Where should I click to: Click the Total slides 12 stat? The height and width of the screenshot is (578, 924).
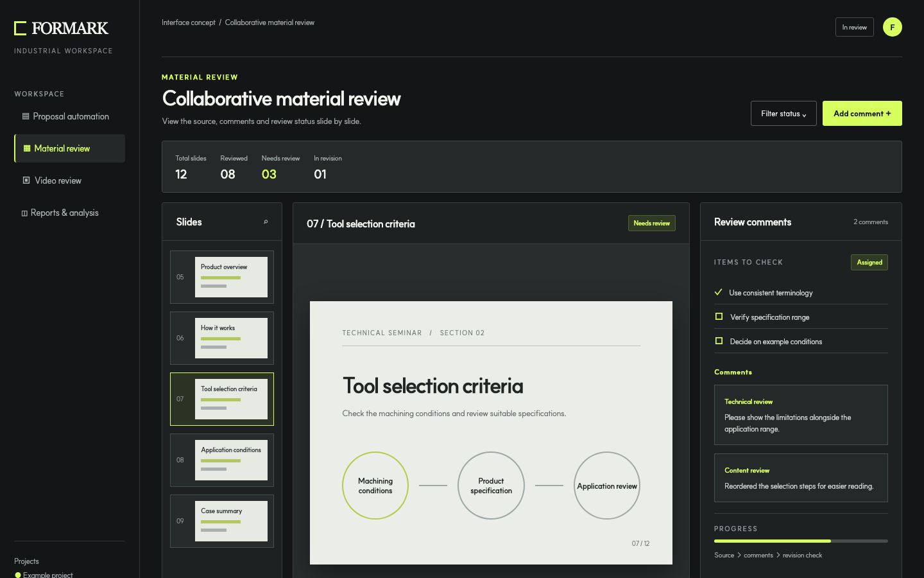[191, 168]
